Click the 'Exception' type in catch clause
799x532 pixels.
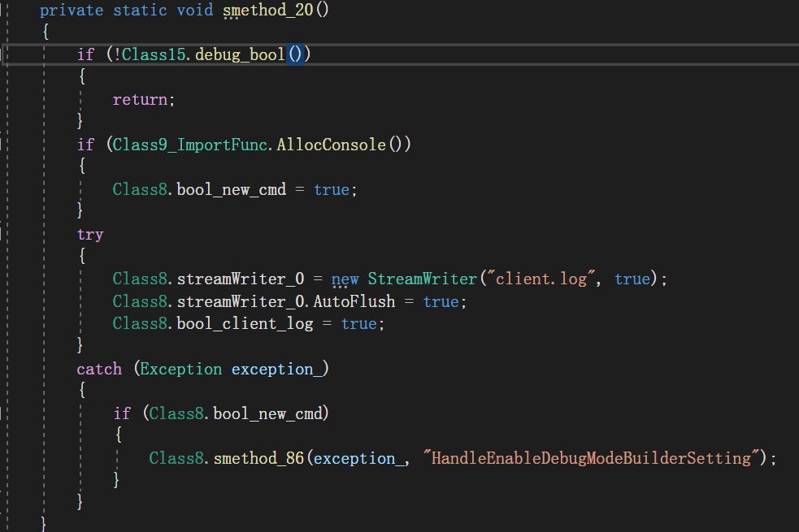pyautogui.click(x=181, y=369)
